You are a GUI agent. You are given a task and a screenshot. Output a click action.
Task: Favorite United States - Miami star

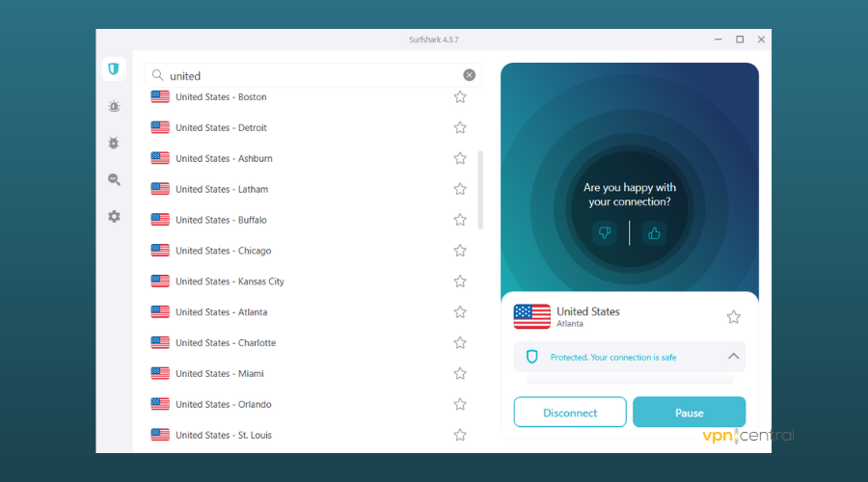coord(460,373)
